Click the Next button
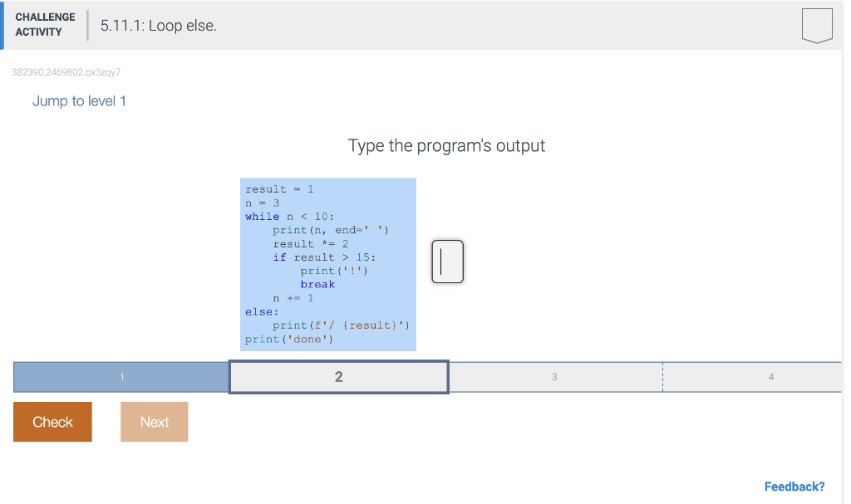The width and height of the screenshot is (851, 504). 154,422
